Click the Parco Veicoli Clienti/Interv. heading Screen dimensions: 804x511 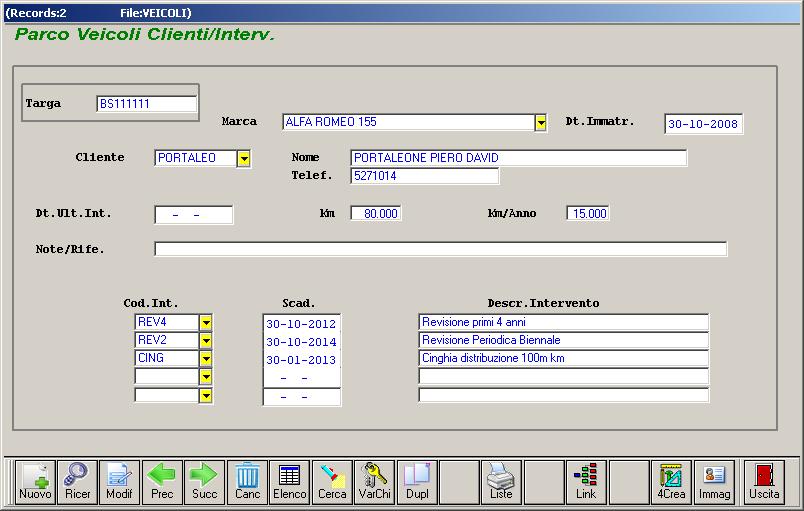click(x=145, y=34)
